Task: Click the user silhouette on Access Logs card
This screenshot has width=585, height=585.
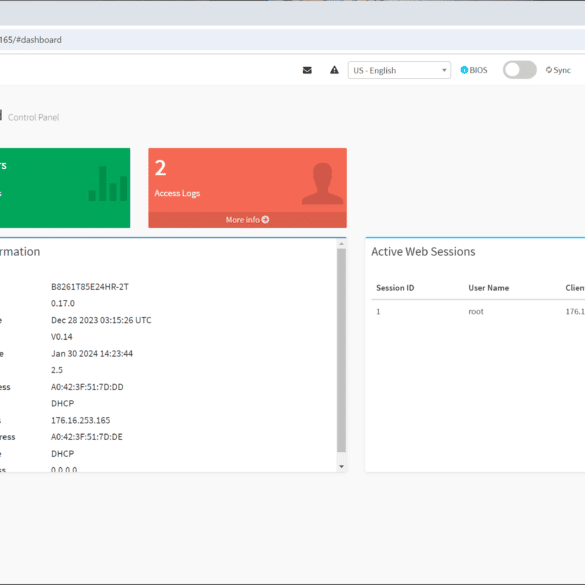Action: point(322,184)
